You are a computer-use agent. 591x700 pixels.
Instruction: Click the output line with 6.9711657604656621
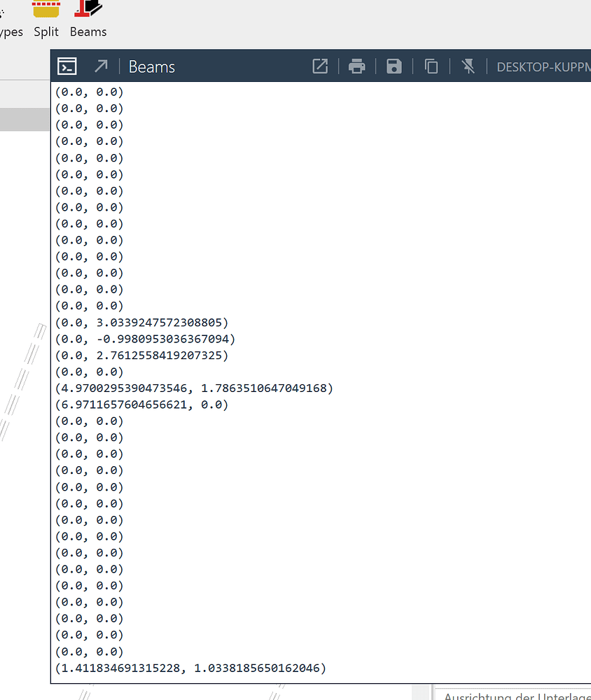coord(141,405)
